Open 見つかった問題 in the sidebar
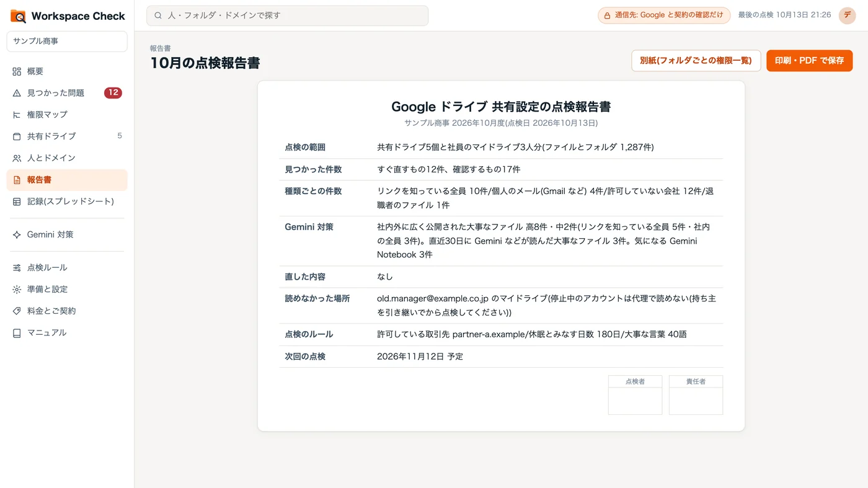 67,93
